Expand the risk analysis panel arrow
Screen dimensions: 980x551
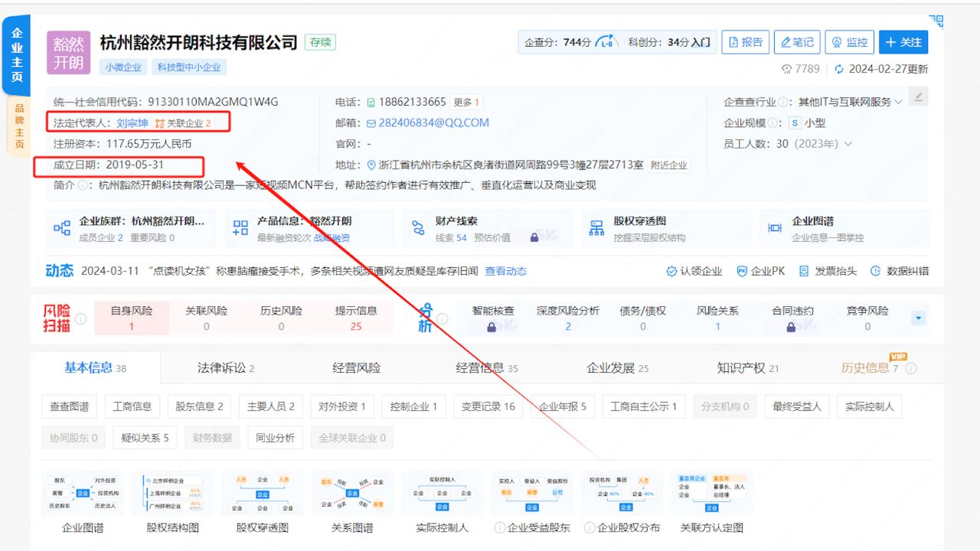[919, 318]
